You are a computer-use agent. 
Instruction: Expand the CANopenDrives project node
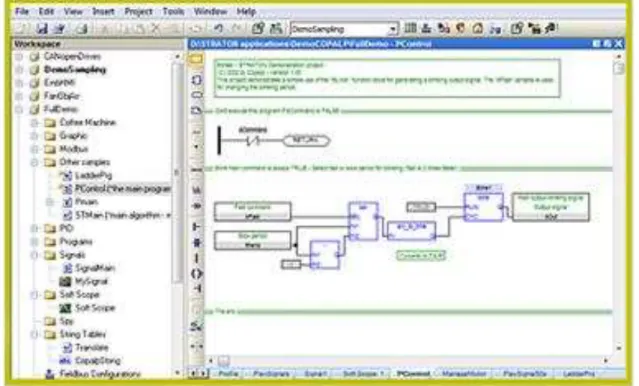click(x=19, y=56)
